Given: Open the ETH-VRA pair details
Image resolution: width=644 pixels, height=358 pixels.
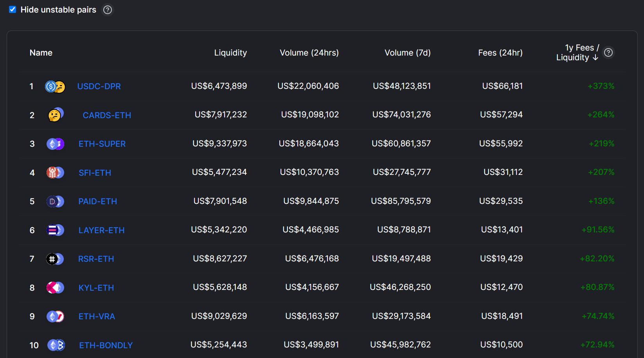Looking at the screenshot, I should pyautogui.click(x=96, y=316).
